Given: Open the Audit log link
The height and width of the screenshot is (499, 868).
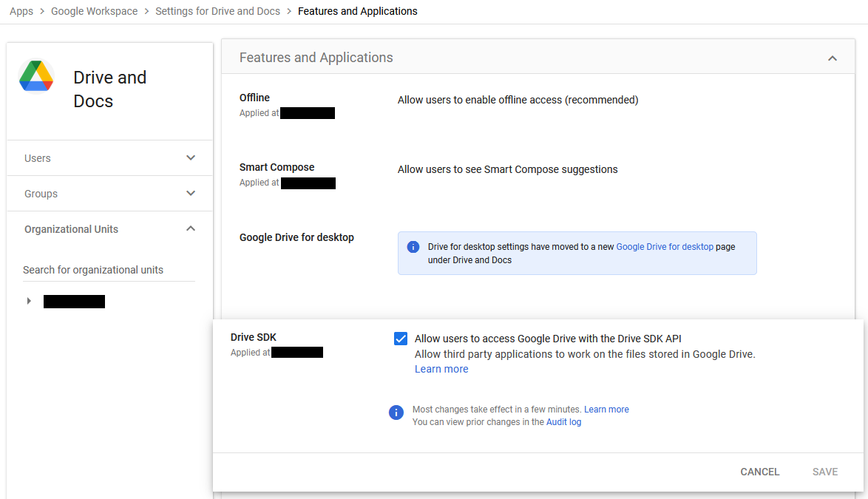Looking at the screenshot, I should pos(563,422).
